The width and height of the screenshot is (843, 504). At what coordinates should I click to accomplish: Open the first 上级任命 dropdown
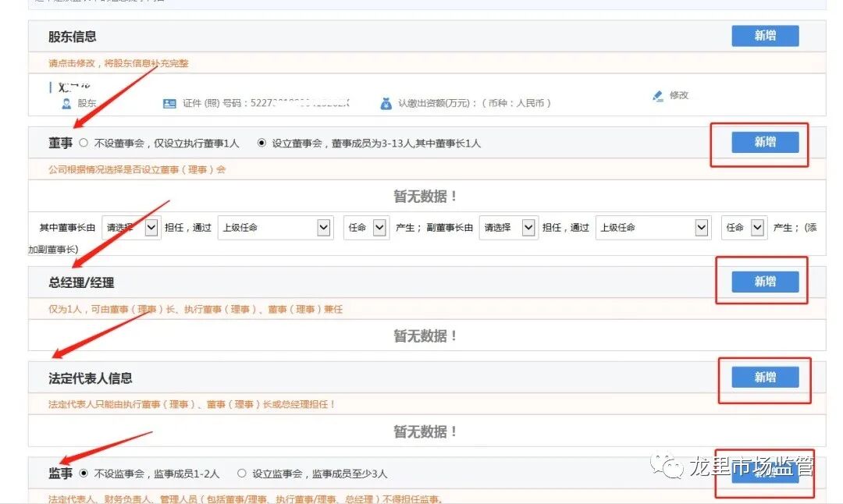pos(275,227)
